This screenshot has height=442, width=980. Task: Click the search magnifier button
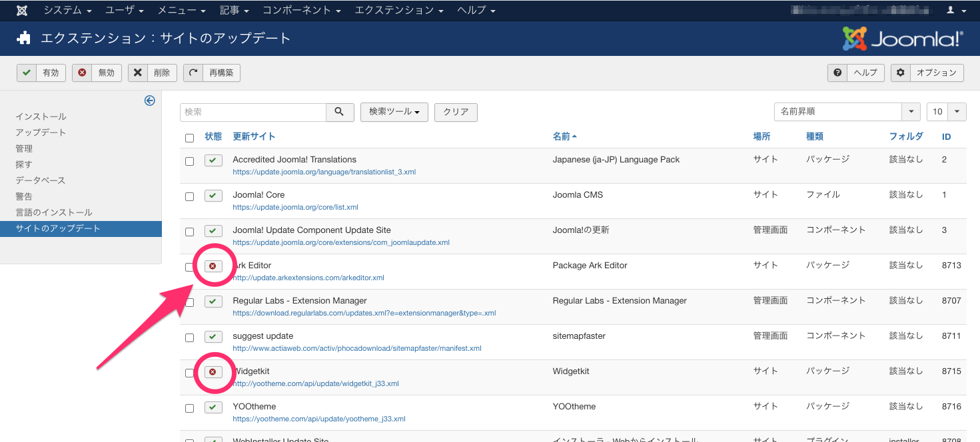[340, 112]
